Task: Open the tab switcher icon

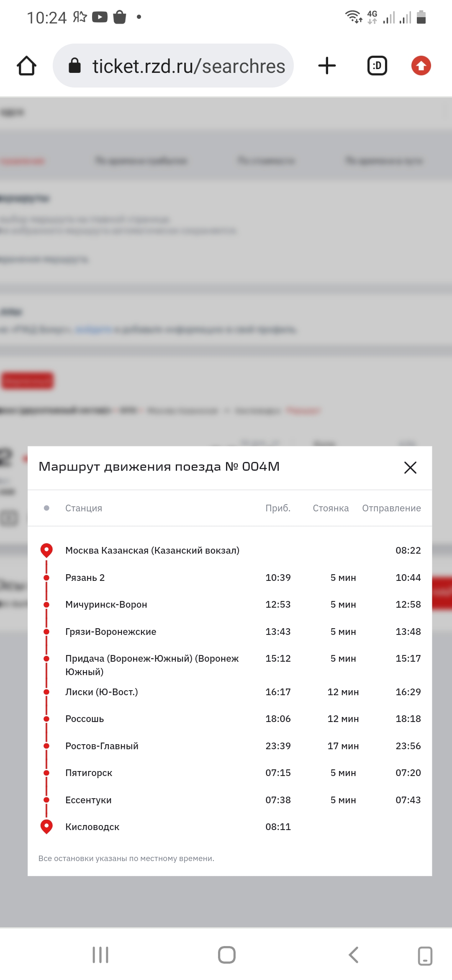Action: pyautogui.click(x=377, y=66)
